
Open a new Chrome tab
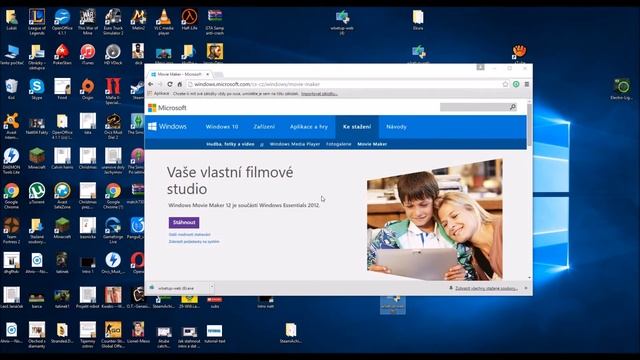click(218, 74)
